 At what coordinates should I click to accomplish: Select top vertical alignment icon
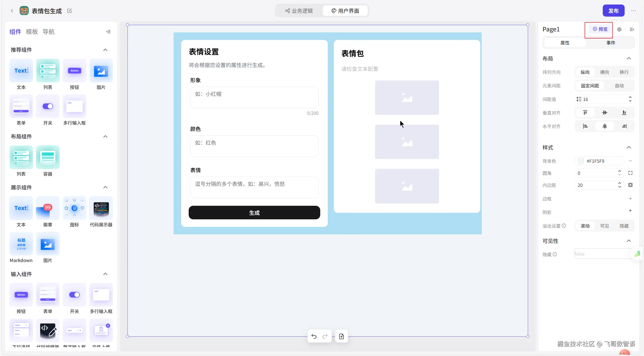(x=585, y=113)
